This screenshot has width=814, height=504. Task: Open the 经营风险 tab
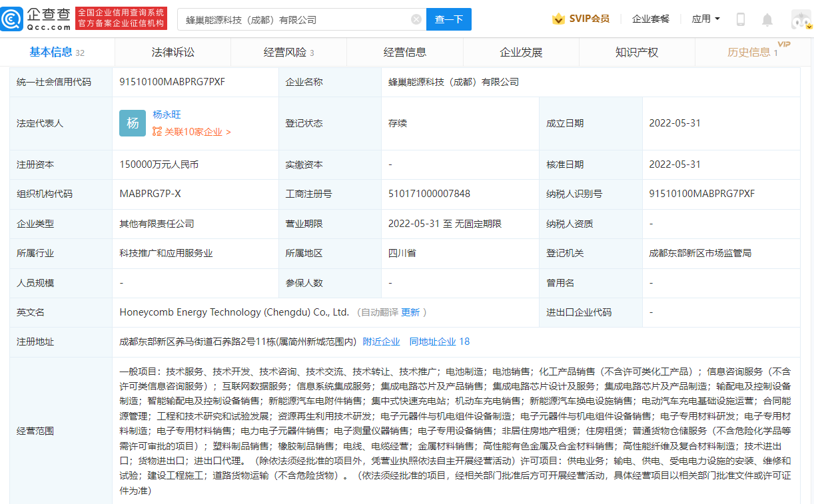point(288,52)
